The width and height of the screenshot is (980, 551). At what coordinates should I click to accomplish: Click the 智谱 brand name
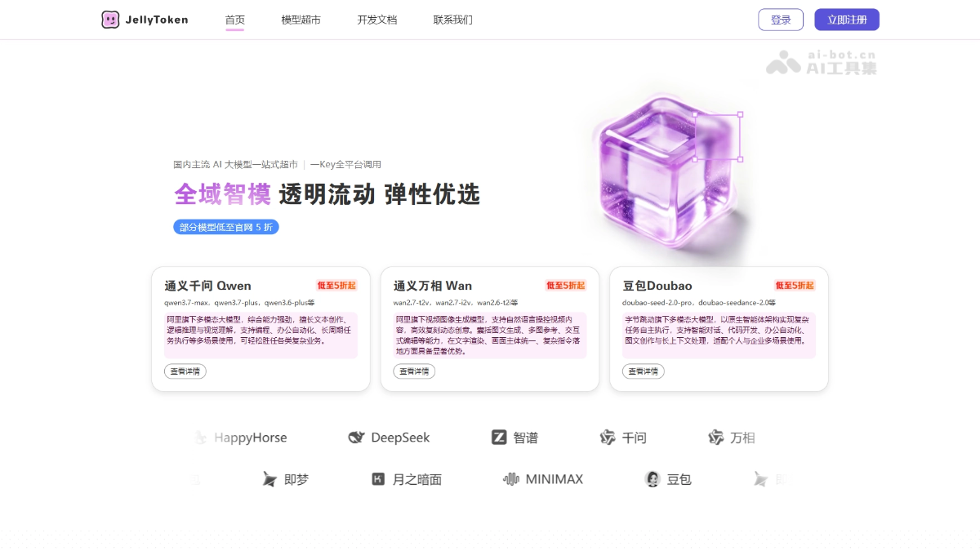(x=526, y=438)
